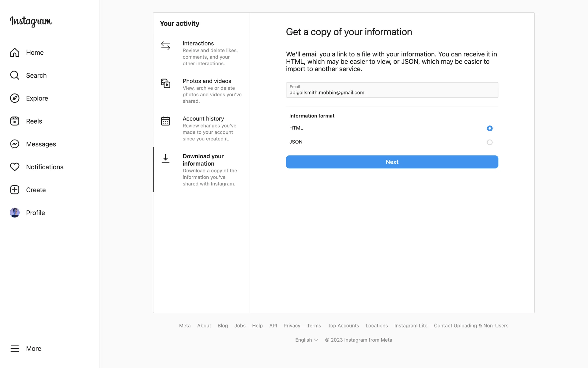
Task: Open the Privacy footer link
Action: pos(292,326)
